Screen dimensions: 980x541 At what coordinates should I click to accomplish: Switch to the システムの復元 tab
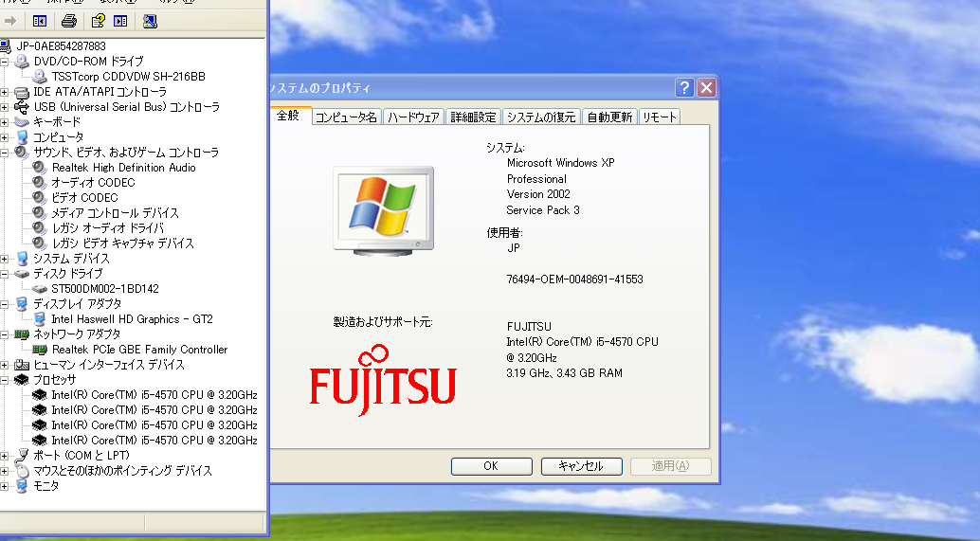click(x=541, y=117)
